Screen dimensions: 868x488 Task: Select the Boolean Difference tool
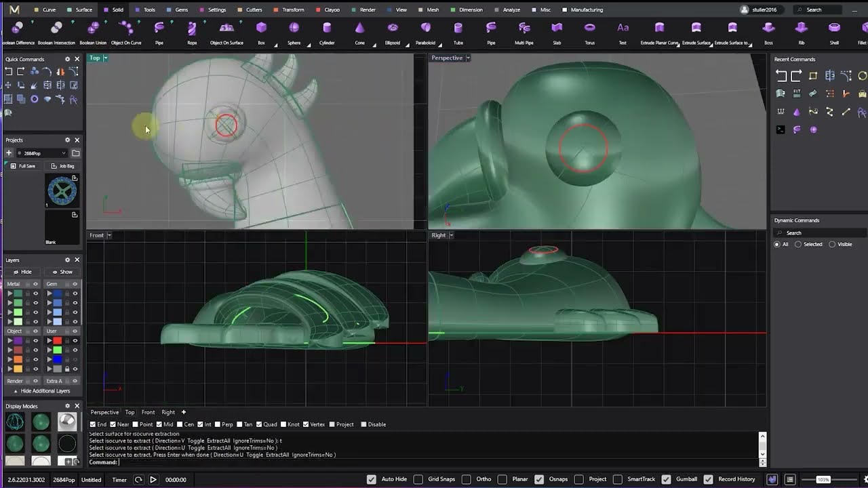18,33
